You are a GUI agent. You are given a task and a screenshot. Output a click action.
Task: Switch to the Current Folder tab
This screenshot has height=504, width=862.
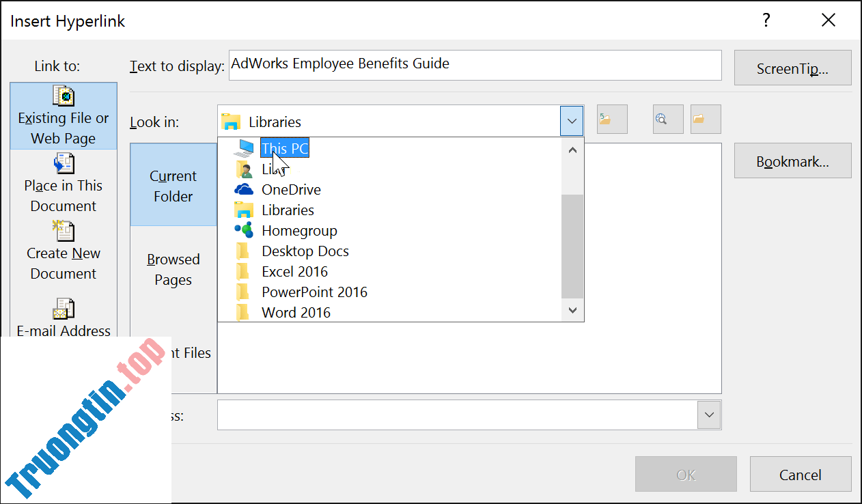pos(173,184)
